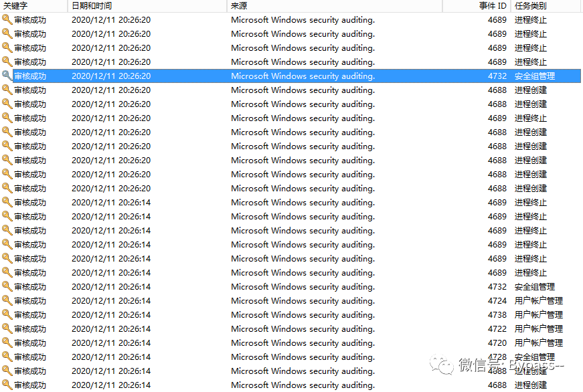Screen dimensions: 583x392
Task: Click the 来源 column header
Action: [236, 5]
